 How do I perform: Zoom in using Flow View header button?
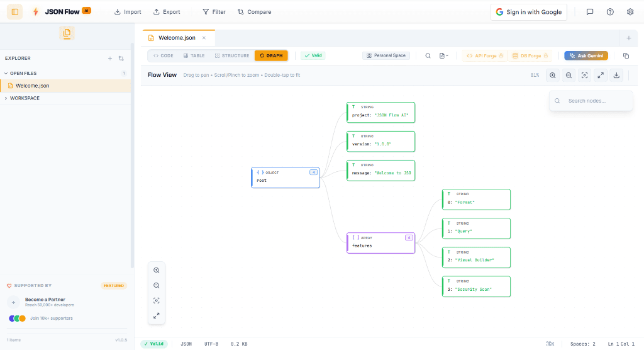552,76
